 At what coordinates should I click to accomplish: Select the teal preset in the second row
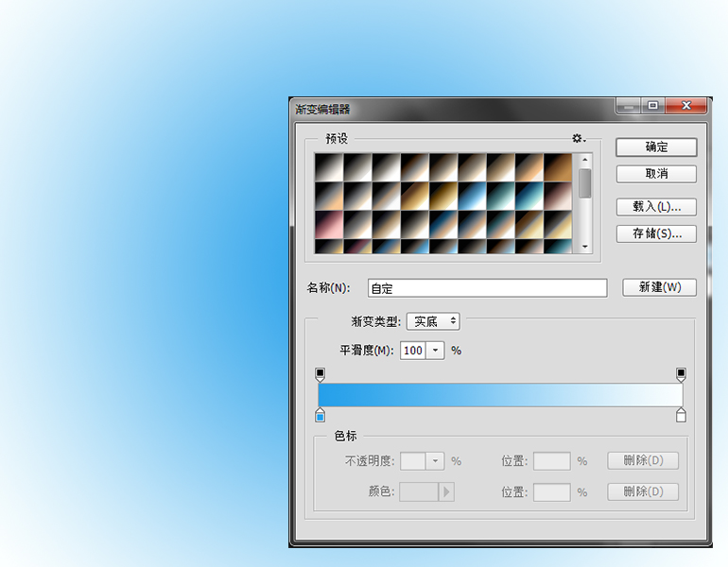click(500, 197)
